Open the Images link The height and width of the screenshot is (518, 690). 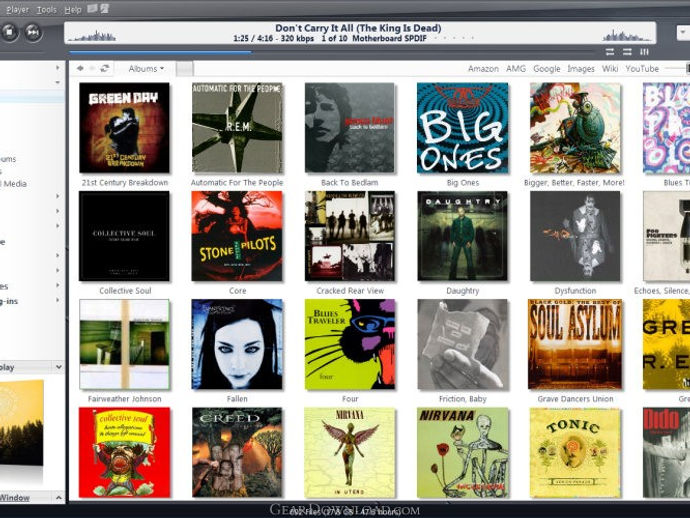click(581, 69)
